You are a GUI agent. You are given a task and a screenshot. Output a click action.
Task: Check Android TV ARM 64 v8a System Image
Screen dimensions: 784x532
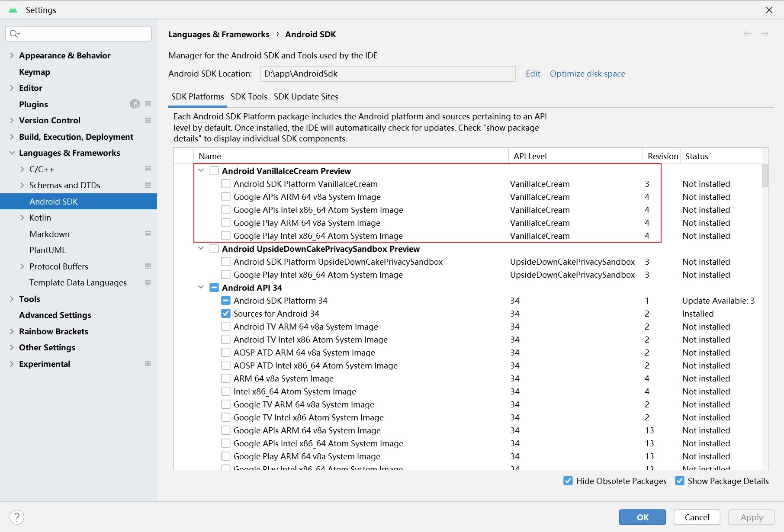click(x=226, y=327)
